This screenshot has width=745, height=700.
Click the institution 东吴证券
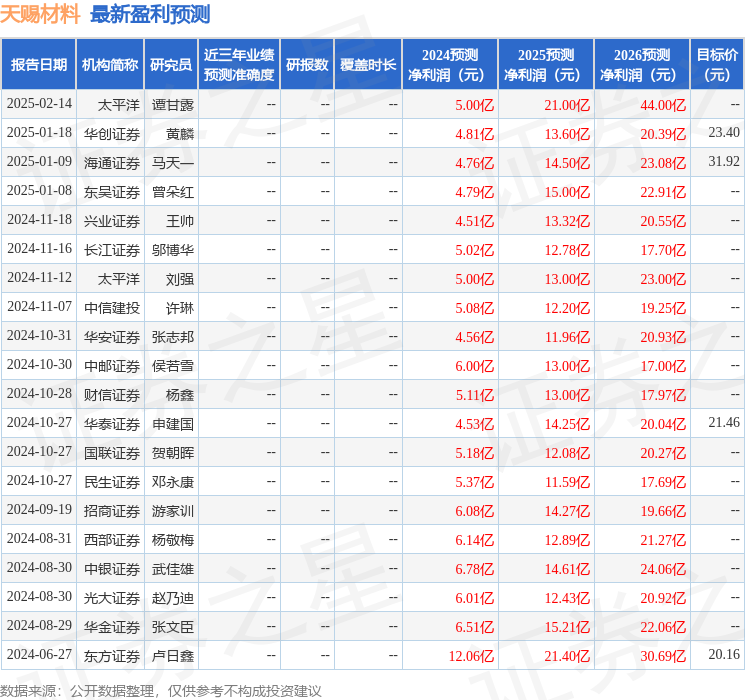coord(112,192)
